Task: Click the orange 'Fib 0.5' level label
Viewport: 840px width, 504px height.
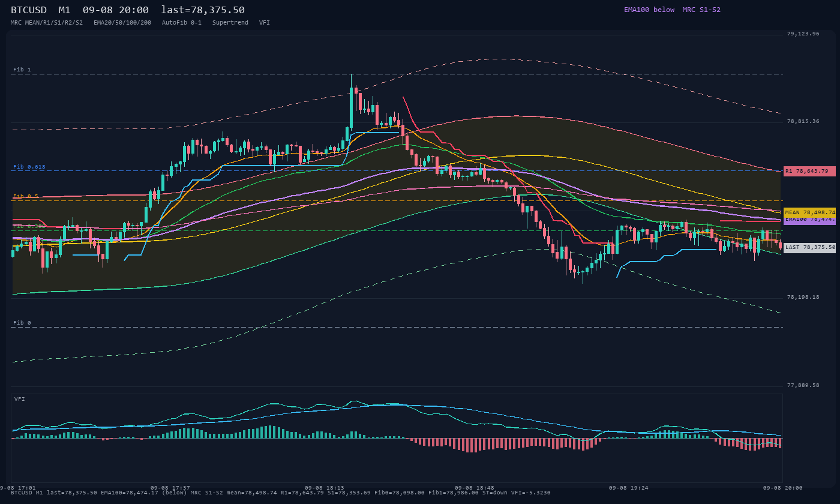Action: pyautogui.click(x=26, y=196)
